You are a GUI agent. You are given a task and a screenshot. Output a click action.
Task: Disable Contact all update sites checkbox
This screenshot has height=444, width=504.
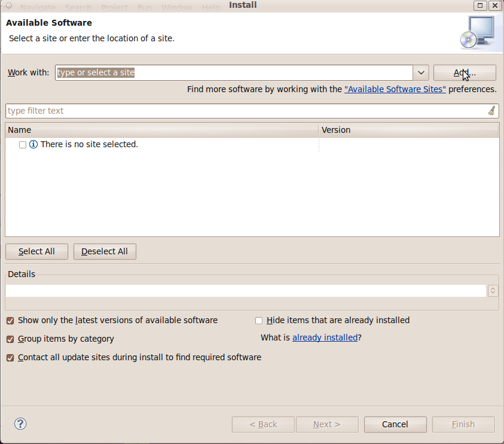10,358
